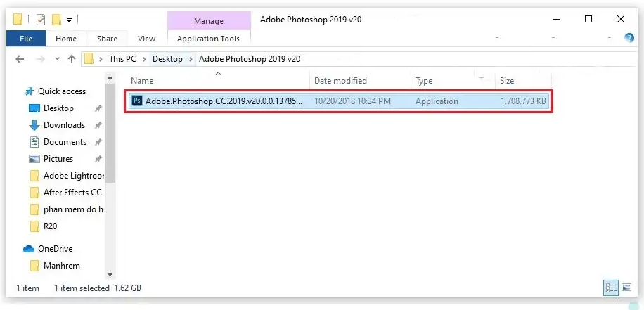This screenshot has height=310, width=644.
Task: Select the OneDrive cloud entry
Action: pos(54,249)
